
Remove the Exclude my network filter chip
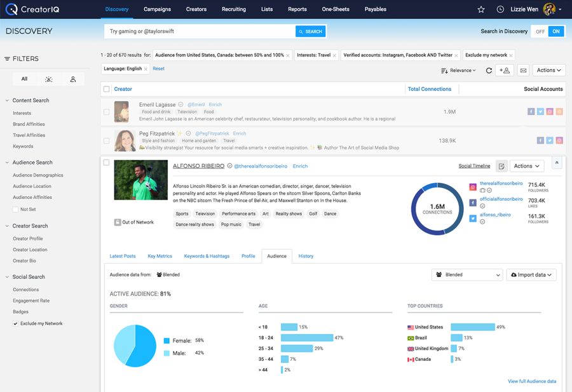[511, 55]
